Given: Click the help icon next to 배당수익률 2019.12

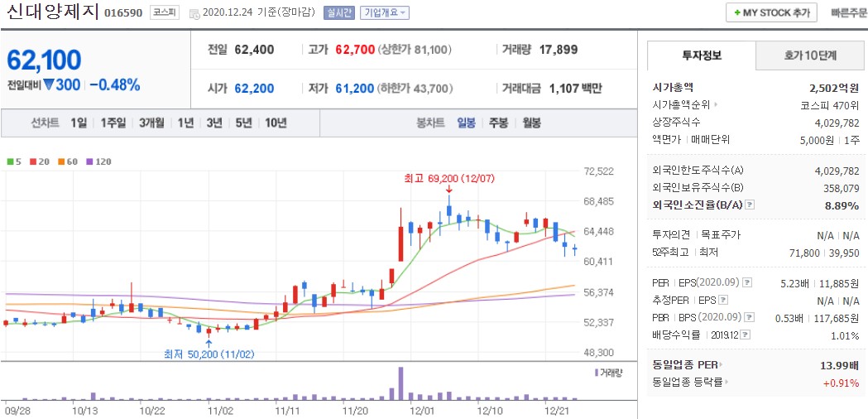Looking at the screenshot, I should point(746,335).
